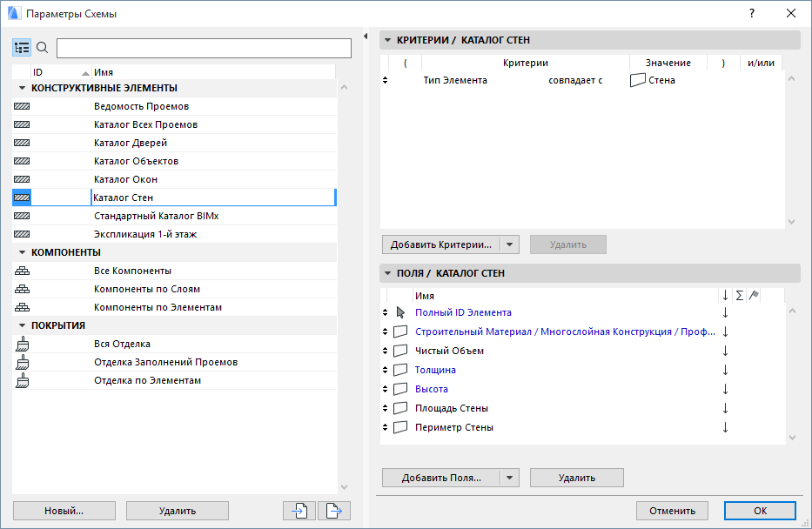This screenshot has height=529, width=812.
Task: Toggle sort arrow for Высота
Action: click(726, 389)
